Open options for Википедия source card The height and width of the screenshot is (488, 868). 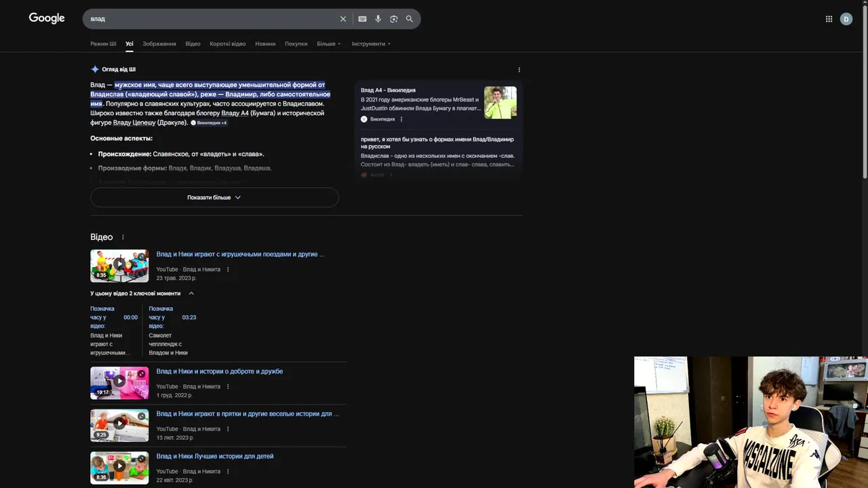(x=401, y=119)
